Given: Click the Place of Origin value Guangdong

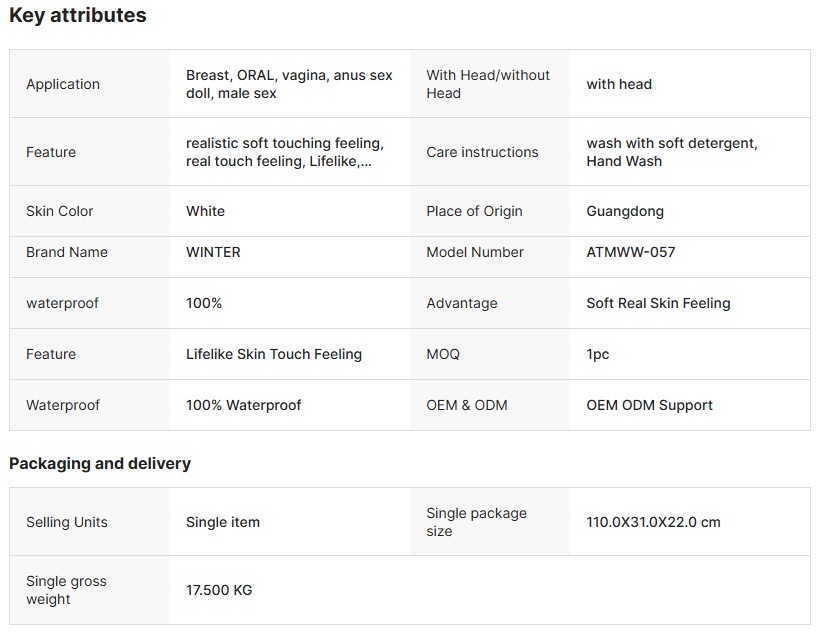Looking at the screenshot, I should 625,211.
